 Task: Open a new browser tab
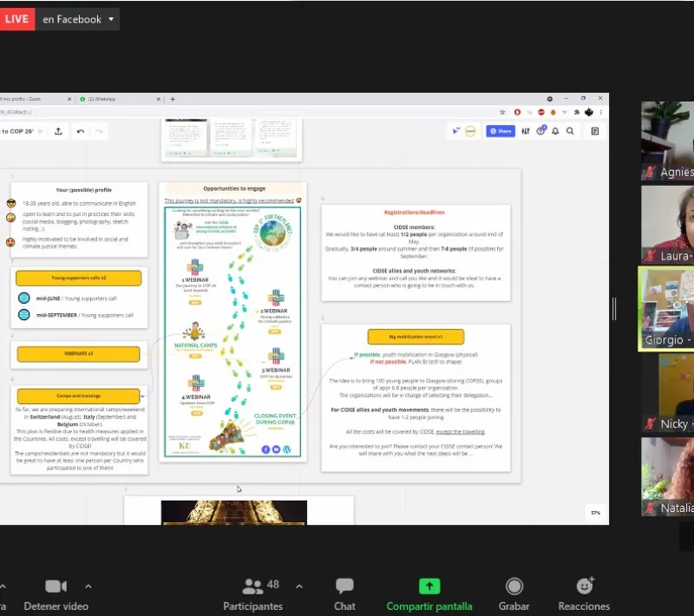coord(173,99)
